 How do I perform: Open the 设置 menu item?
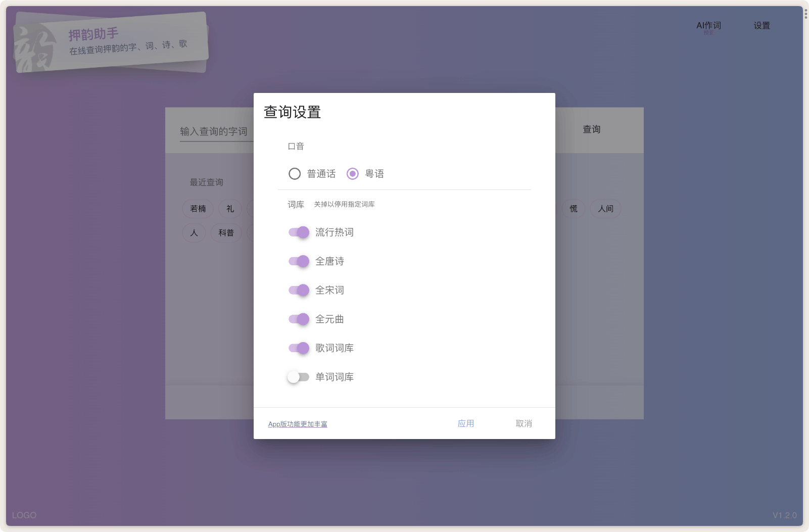coord(762,25)
